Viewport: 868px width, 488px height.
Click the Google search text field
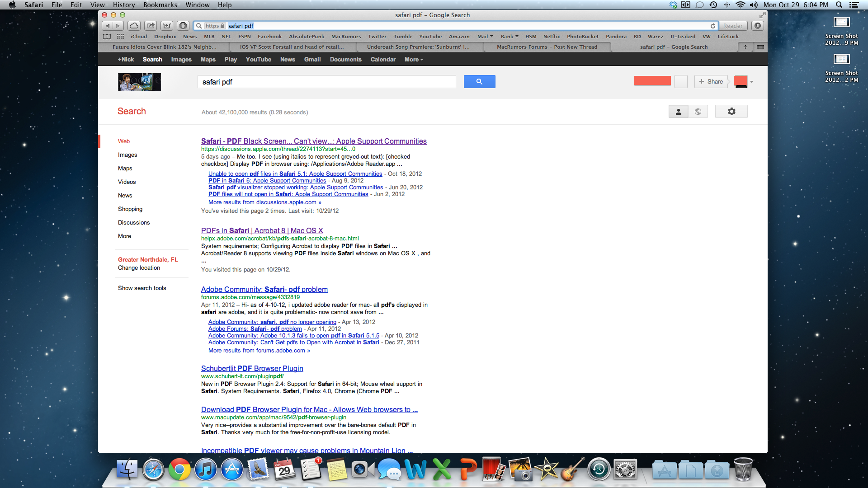[326, 82]
